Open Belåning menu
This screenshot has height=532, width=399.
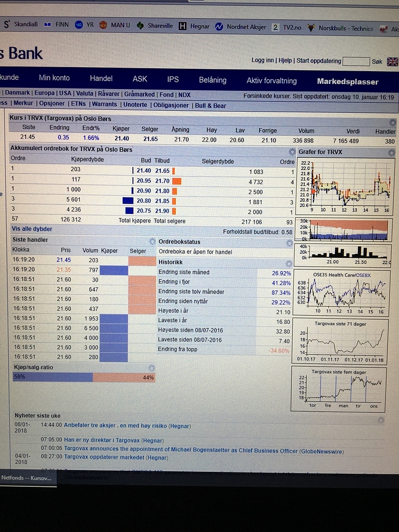point(213,80)
